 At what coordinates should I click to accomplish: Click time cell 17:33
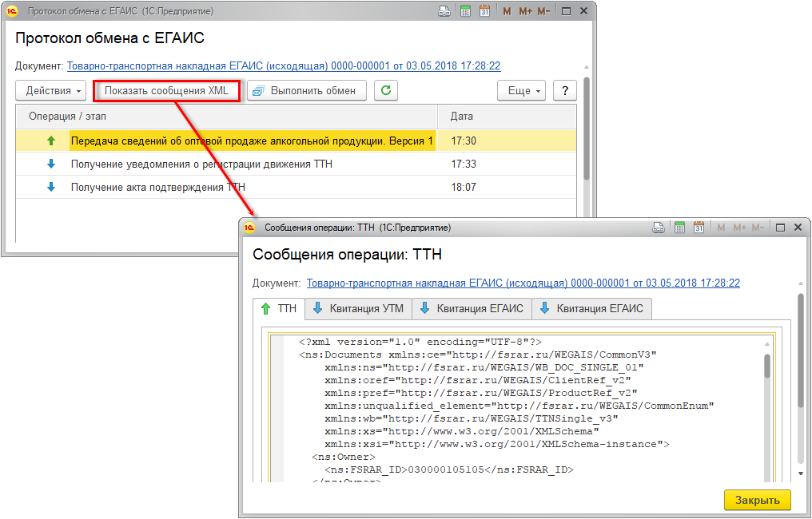point(464,164)
